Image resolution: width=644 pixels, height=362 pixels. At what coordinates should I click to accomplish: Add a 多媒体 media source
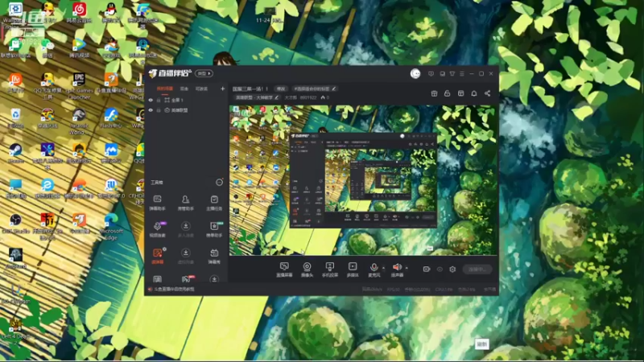pos(353,269)
